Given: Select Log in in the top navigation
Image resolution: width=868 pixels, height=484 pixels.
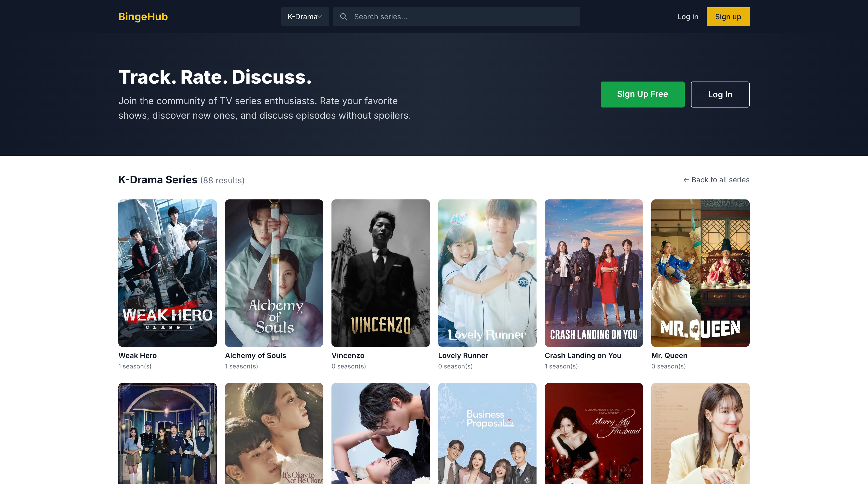Looking at the screenshot, I should point(688,17).
